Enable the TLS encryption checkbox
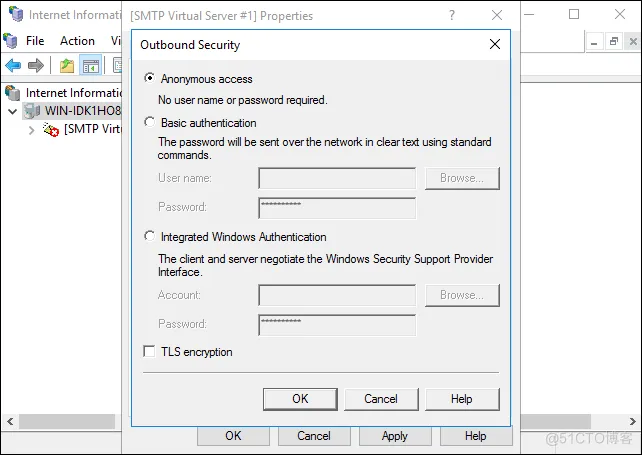Screen dimensions: 642x455 [150, 352]
